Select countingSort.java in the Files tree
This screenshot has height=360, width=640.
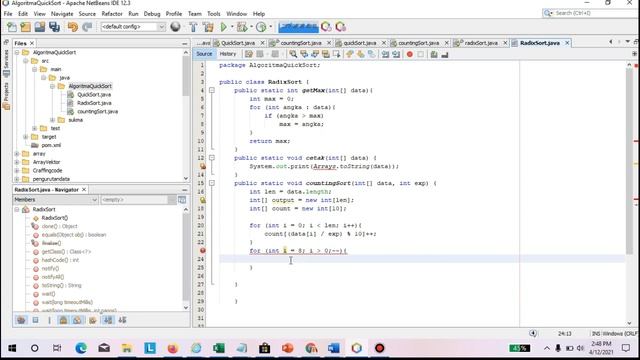(98, 111)
